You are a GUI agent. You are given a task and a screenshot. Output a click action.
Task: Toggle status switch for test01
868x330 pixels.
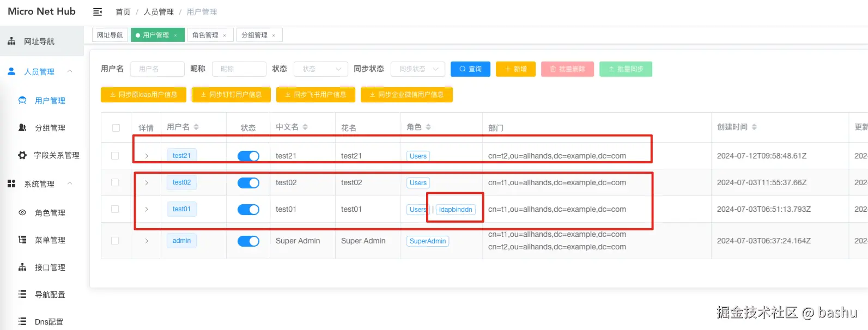(x=248, y=210)
